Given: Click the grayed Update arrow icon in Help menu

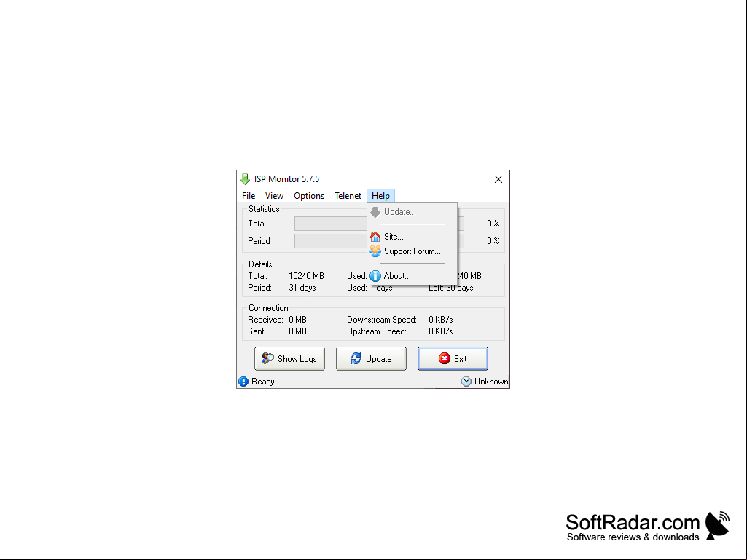Looking at the screenshot, I should (x=375, y=212).
